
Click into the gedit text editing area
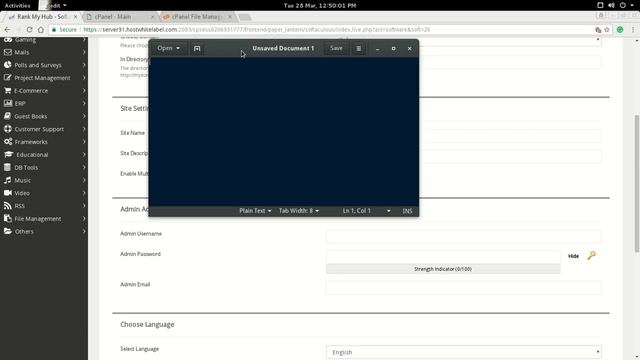(x=284, y=131)
